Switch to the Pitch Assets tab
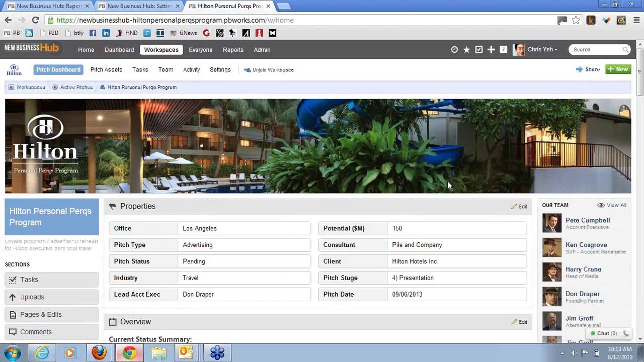This screenshot has height=362, width=644. pyautogui.click(x=106, y=70)
